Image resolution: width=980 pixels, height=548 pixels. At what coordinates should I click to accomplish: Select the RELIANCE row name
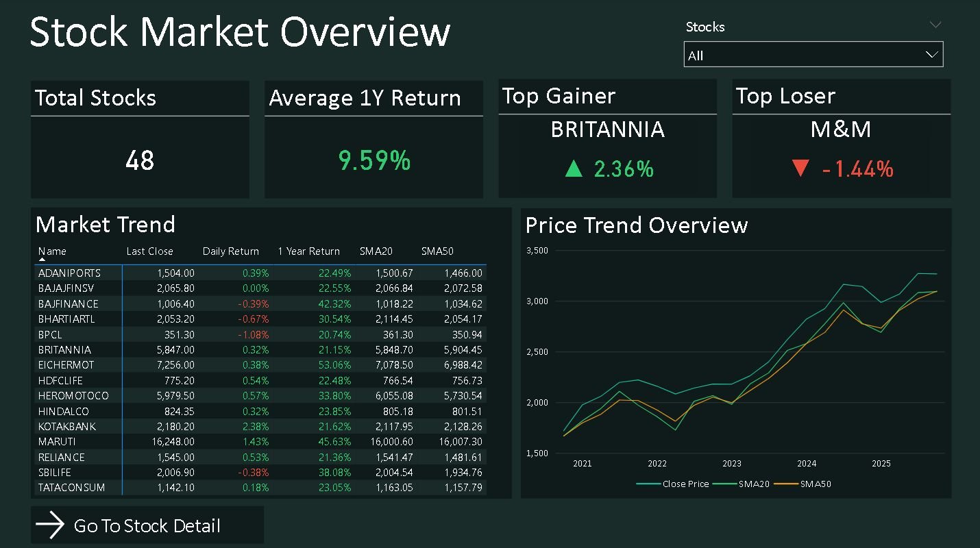[62, 457]
